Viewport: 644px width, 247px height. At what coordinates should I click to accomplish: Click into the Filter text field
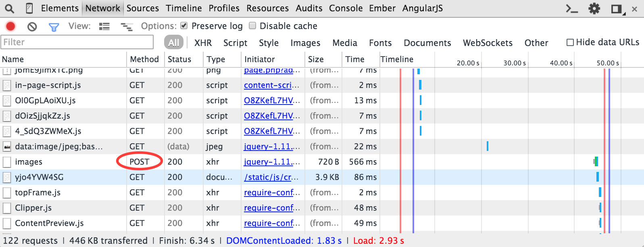click(77, 42)
